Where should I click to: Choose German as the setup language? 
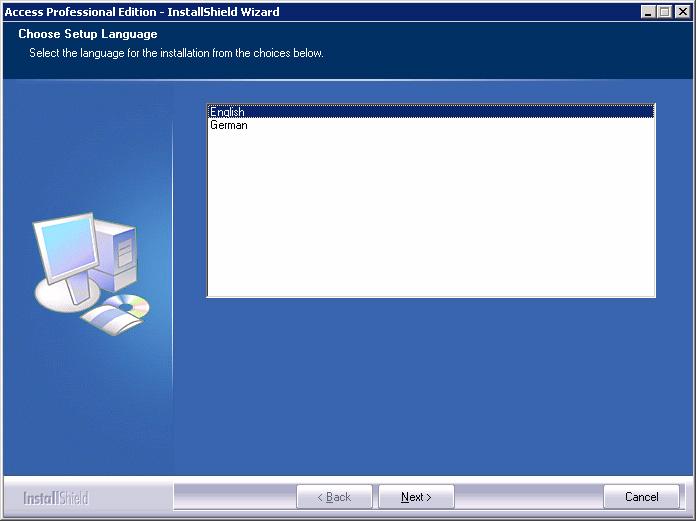430,125
